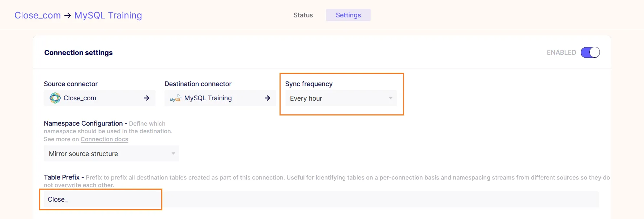Click the Close_com source connector logo icon
The height and width of the screenshot is (219, 644).
click(x=55, y=98)
